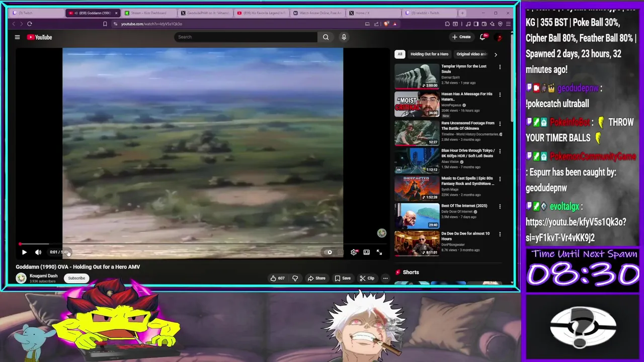Screen dimensions: 644x362
Task: Open the Battle Of Okinawa footage thumbnail
Action: [x=417, y=132]
